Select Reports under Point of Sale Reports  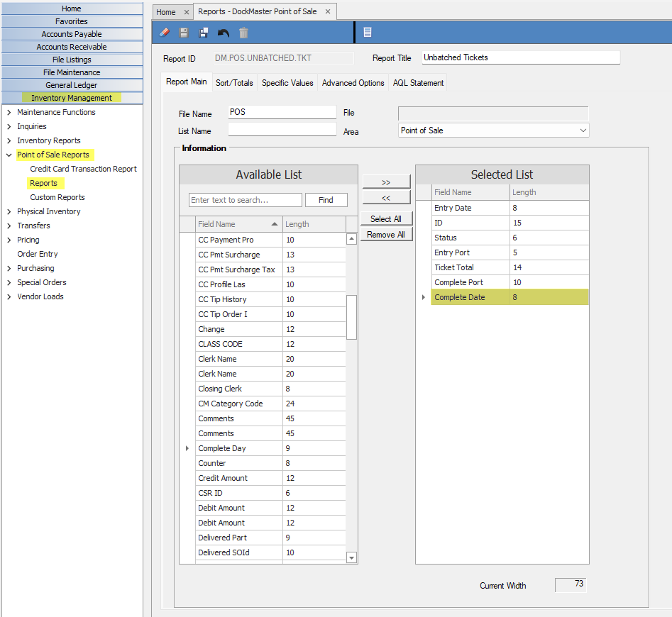coord(44,183)
